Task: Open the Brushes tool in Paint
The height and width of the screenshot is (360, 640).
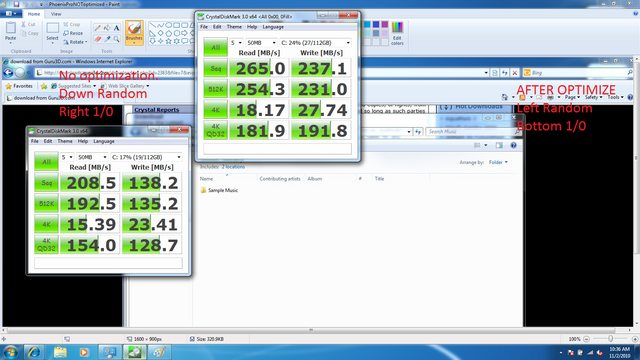Action: coord(134,32)
